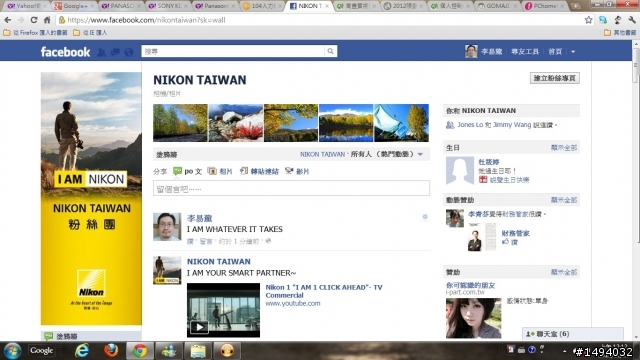Switch to the Google+ browser tab
640x360 pixels.
[74, 6]
